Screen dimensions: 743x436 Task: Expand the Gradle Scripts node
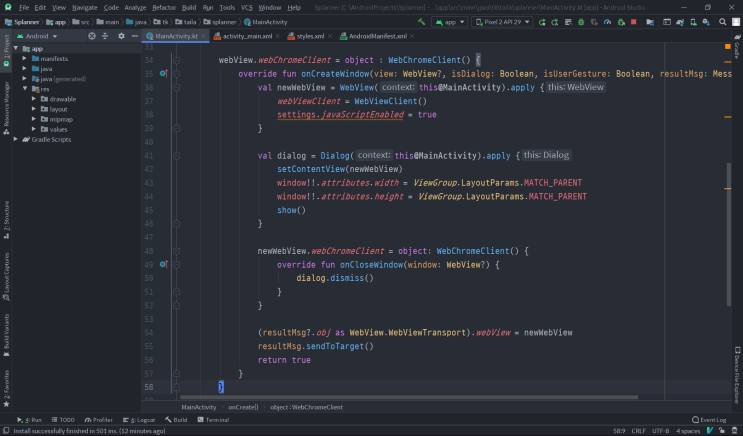tap(16, 139)
